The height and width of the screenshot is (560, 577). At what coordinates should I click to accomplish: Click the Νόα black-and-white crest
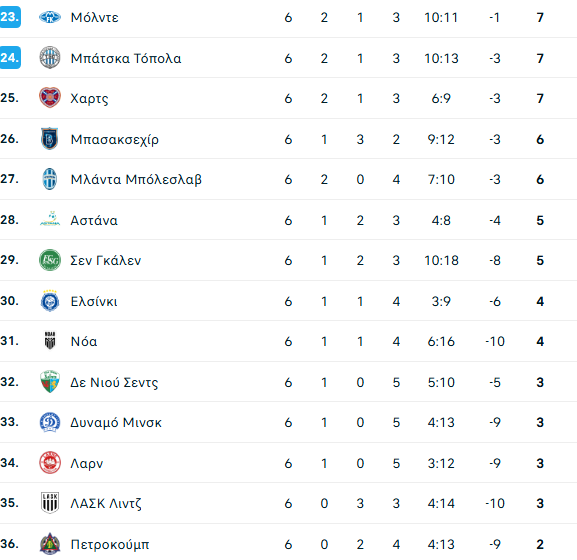click(50, 341)
